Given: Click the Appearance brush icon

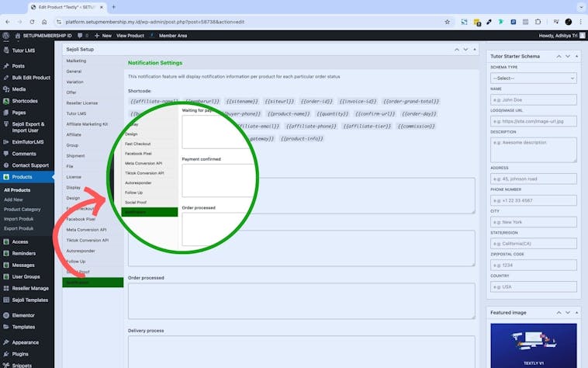Looking at the screenshot, I should (x=6, y=342).
